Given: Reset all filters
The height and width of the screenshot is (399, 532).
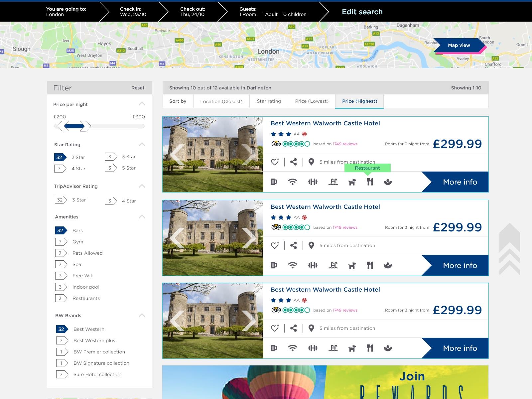Looking at the screenshot, I should click(x=138, y=88).
